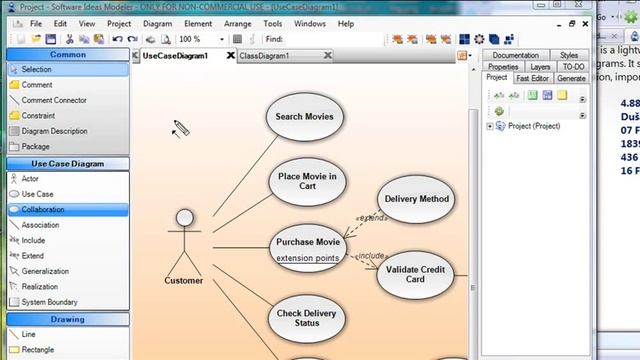Click the Redo arrow icon
Image resolution: width=640 pixels, height=360 pixels.
pos(132,39)
